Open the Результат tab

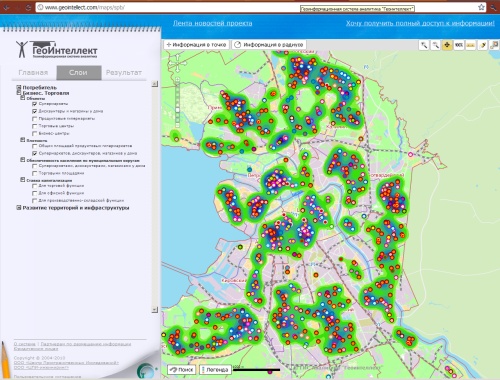coord(124,73)
